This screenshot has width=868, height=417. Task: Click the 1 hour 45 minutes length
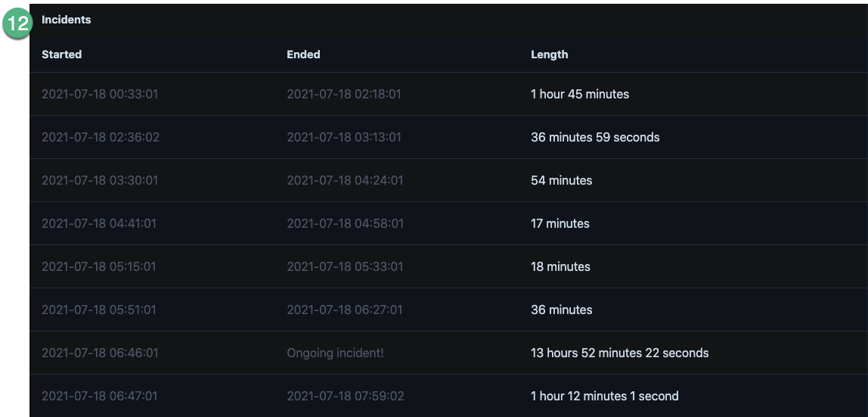click(x=580, y=94)
